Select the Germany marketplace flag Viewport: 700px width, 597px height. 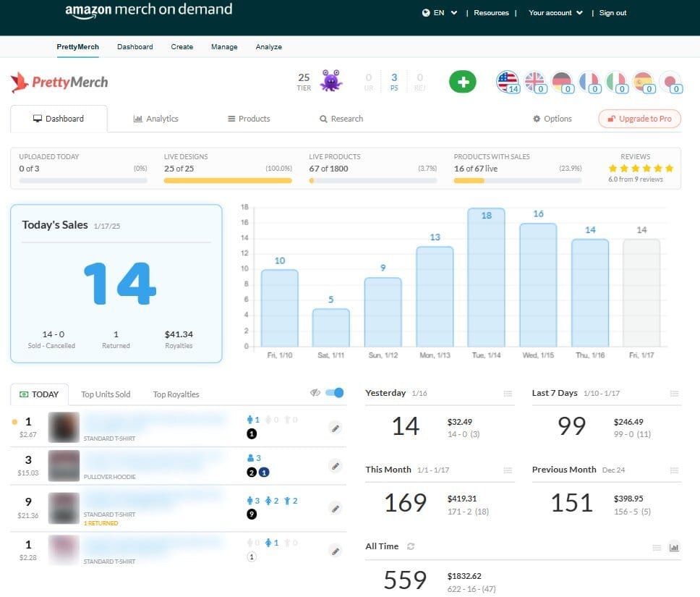coord(563,82)
